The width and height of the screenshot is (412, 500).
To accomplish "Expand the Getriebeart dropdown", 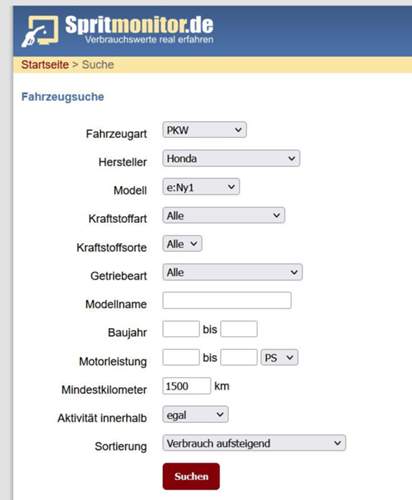I will (232, 272).
